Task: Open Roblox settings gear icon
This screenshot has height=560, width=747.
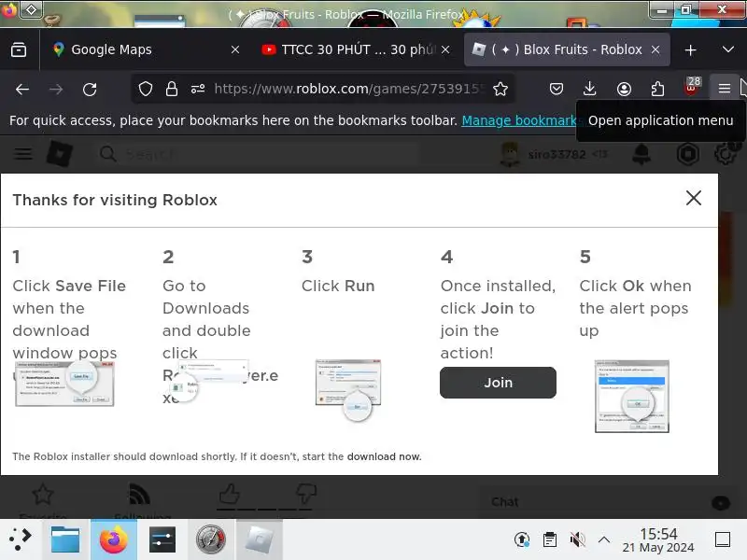Action: [726, 154]
